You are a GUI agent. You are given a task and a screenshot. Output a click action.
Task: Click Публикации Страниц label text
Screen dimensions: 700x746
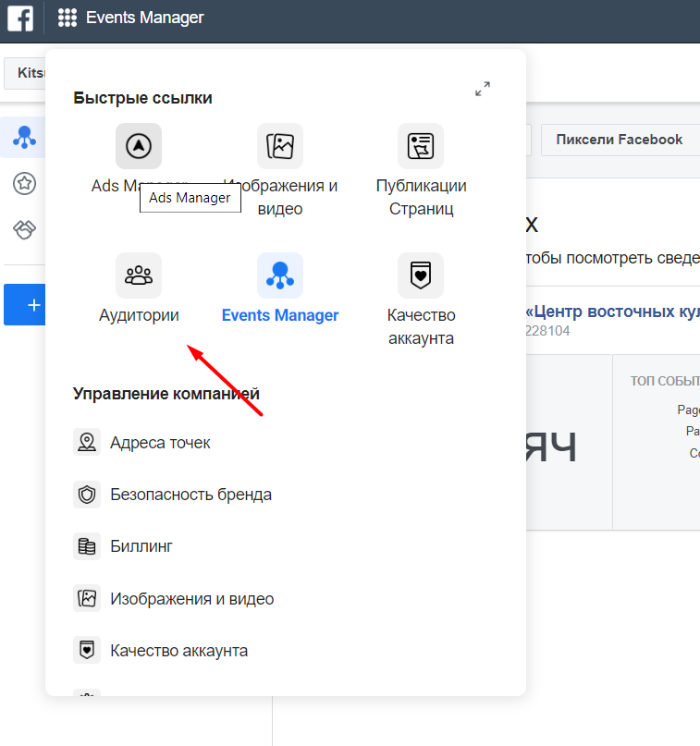tap(421, 197)
